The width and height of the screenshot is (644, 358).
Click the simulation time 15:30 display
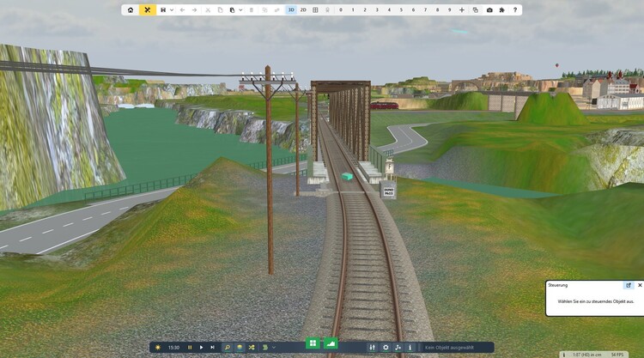click(173, 348)
